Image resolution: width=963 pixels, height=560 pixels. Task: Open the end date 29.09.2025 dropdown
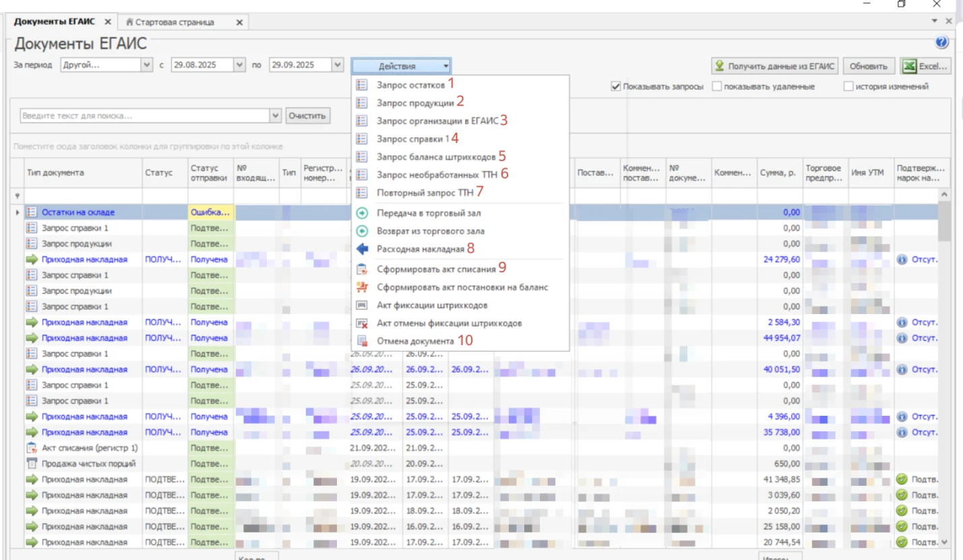click(338, 65)
